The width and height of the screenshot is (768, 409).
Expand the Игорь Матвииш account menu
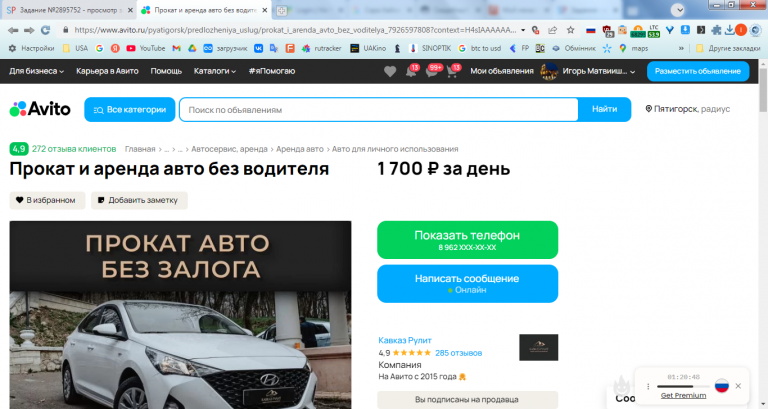[x=599, y=71]
